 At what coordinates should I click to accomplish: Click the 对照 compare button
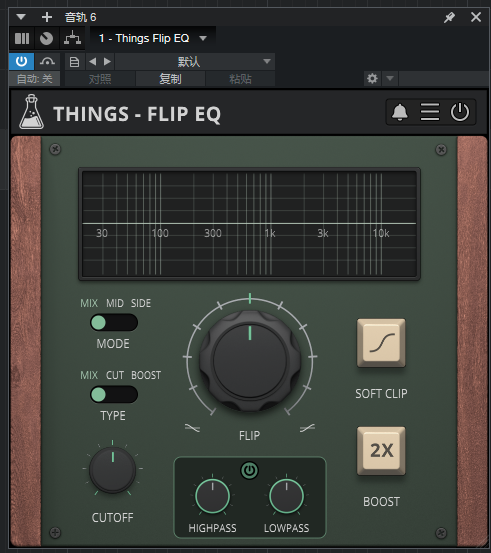[x=100, y=79]
